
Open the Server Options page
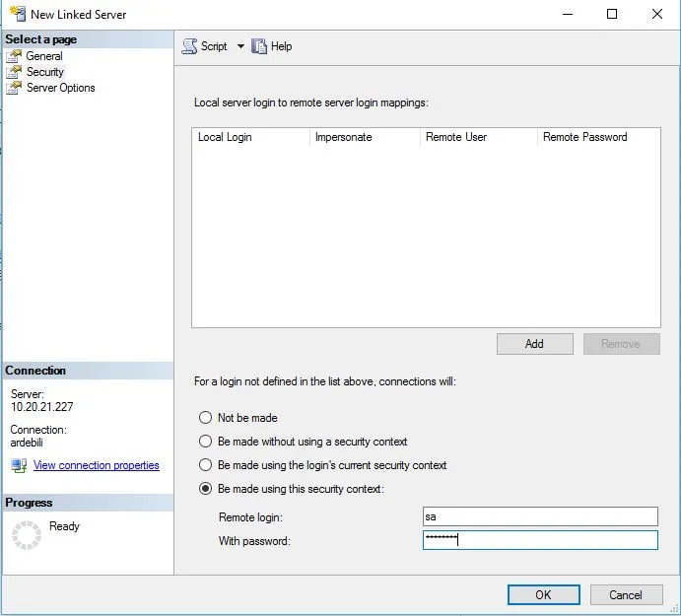[61, 88]
